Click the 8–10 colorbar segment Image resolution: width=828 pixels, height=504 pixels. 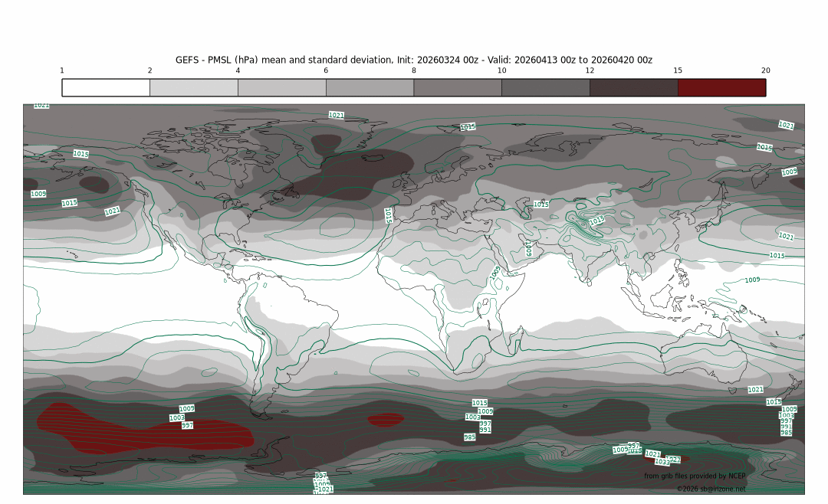[x=457, y=87]
